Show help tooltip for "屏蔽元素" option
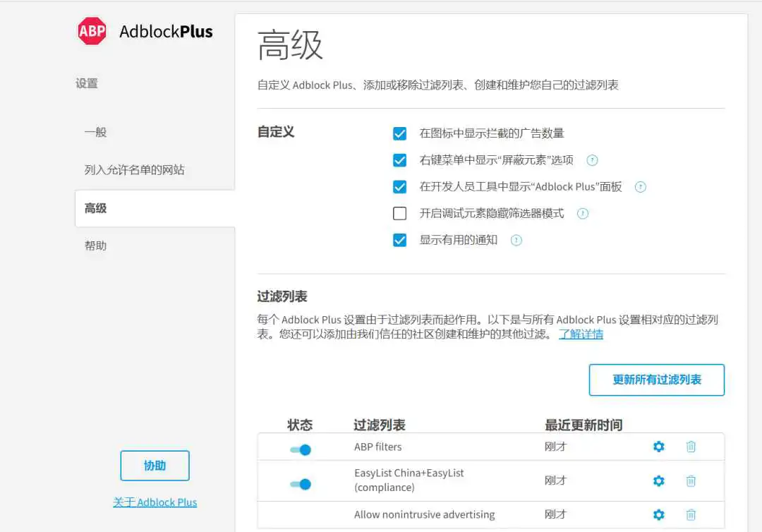Image resolution: width=762 pixels, height=532 pixels. [592, 160]
